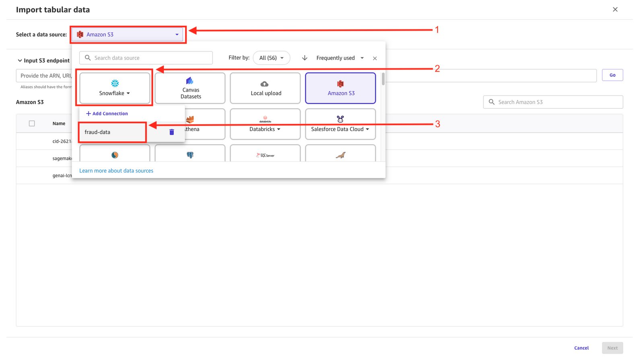
Task: Click Add Connection under Snowflake
Action: point(107,114)
